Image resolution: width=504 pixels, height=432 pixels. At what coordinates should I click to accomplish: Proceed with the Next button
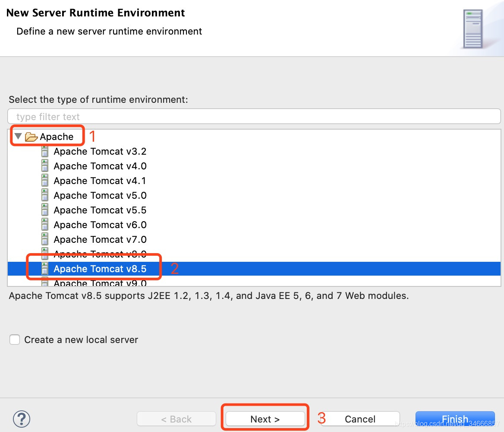point(265,419)
